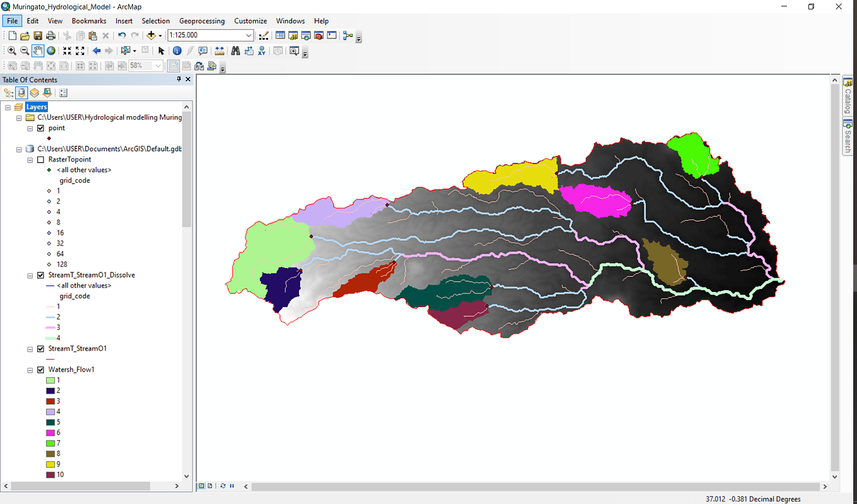Activate the Zoom In tool
Screen dimensions: 857x504
point(11,50)
